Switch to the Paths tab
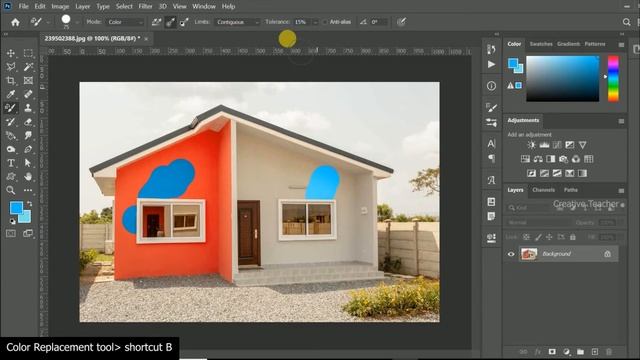The height and width of the screenshot is (360, 640). [571, 190]
